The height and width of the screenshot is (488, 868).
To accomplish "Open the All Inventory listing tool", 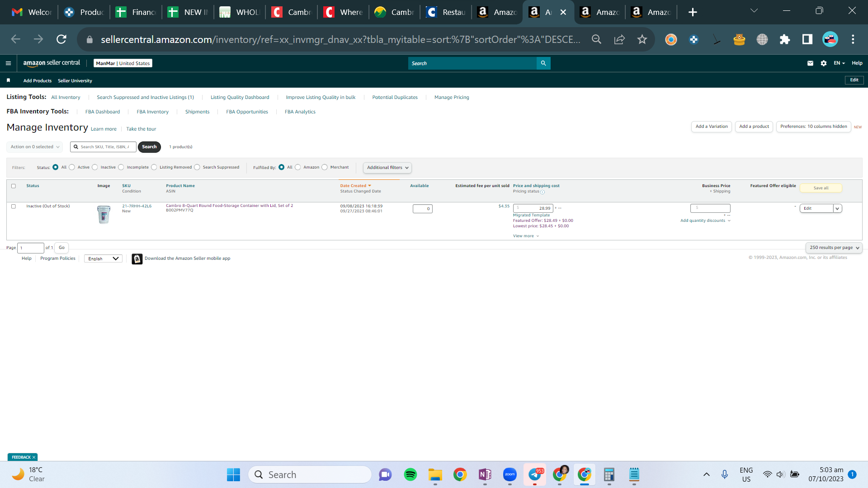I will click(66, 97).
